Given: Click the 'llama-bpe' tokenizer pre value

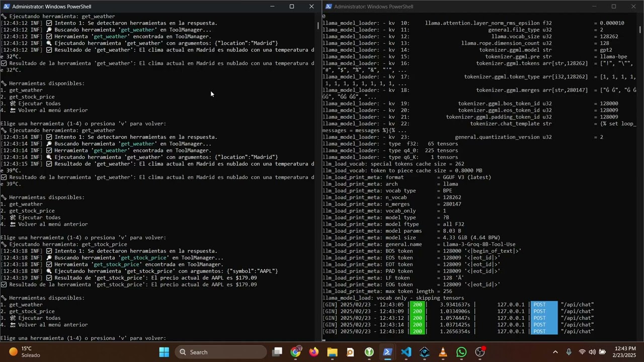Looking at the screenshot, I should 613,56.
